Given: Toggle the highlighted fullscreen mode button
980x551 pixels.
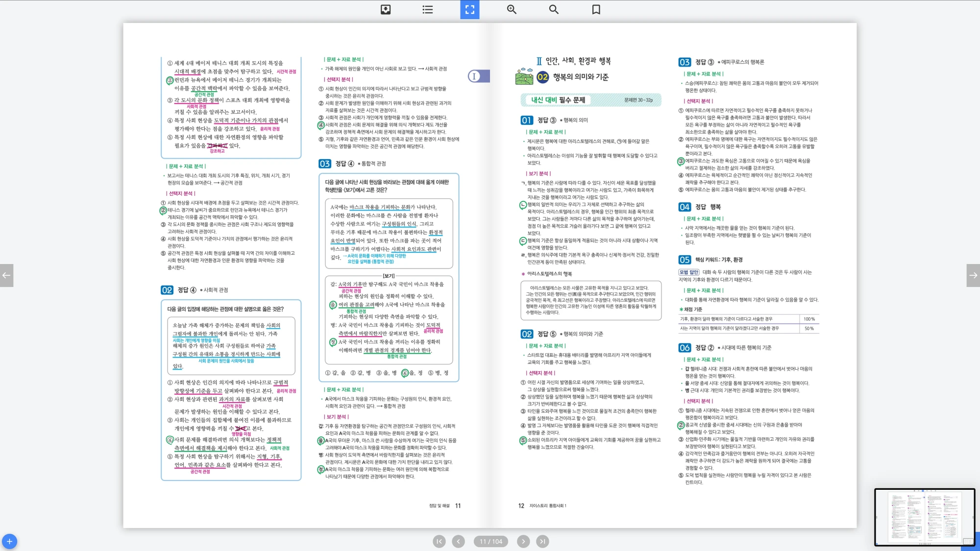Looking at the screenshot, I should click(469, 9).
